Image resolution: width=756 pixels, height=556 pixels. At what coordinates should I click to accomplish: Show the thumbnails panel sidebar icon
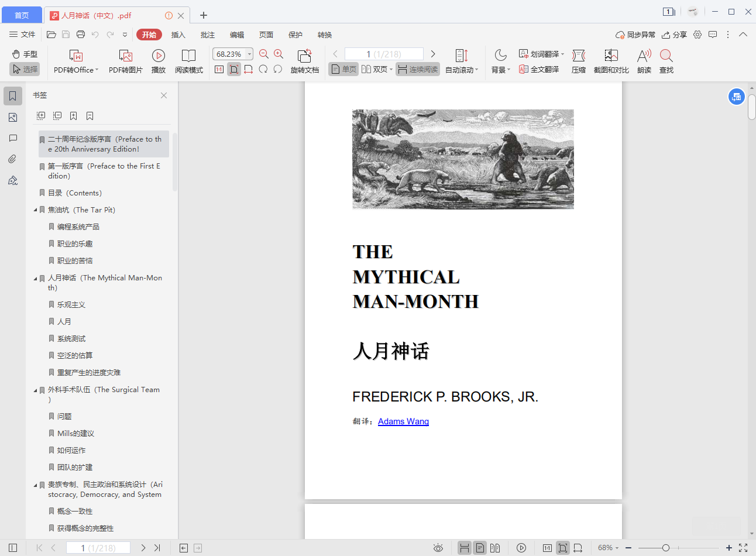point(13,118)
